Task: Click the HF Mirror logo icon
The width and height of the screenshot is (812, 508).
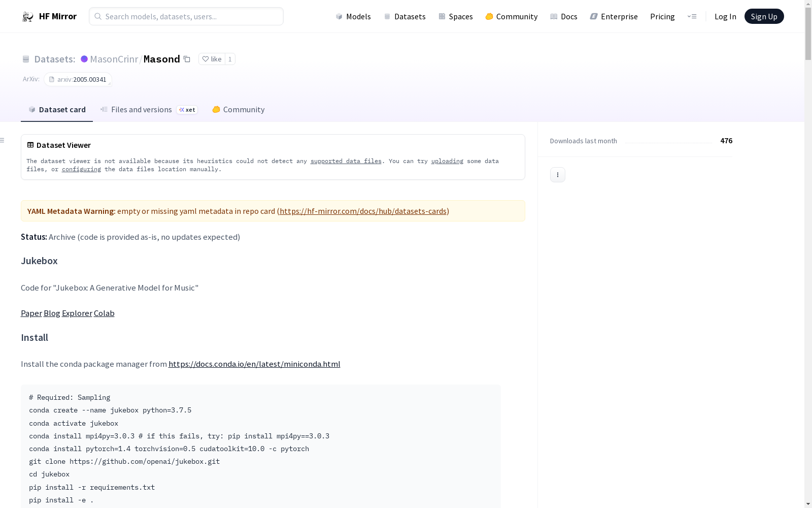Action: tap(27, 17)
